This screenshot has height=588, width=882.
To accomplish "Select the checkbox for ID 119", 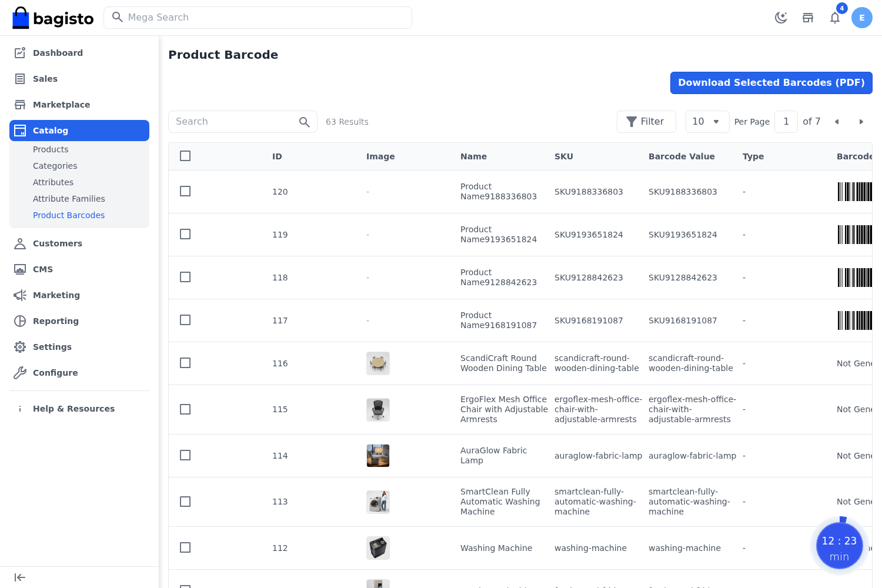I will [x=185, y=234].
